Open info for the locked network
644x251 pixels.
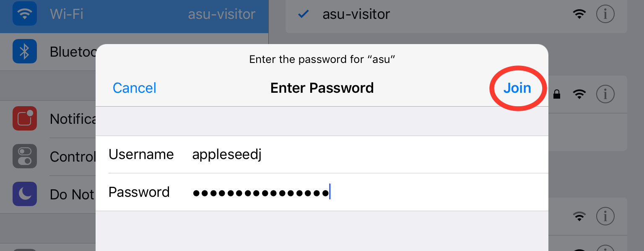tap(605, 94)
